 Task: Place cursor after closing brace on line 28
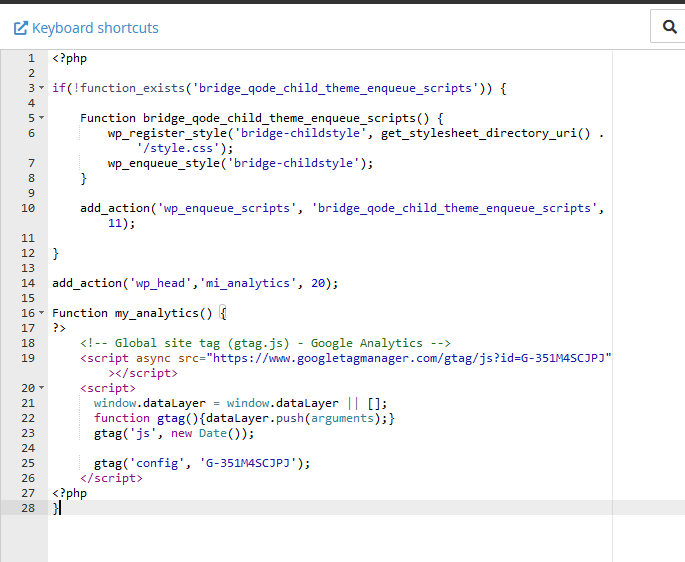tap(60, 508)
